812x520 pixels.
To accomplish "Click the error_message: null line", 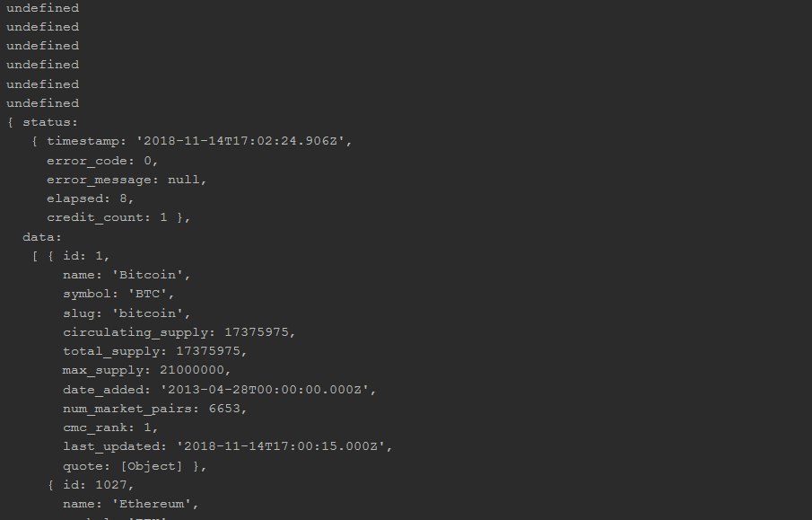I will click(127, 179).
